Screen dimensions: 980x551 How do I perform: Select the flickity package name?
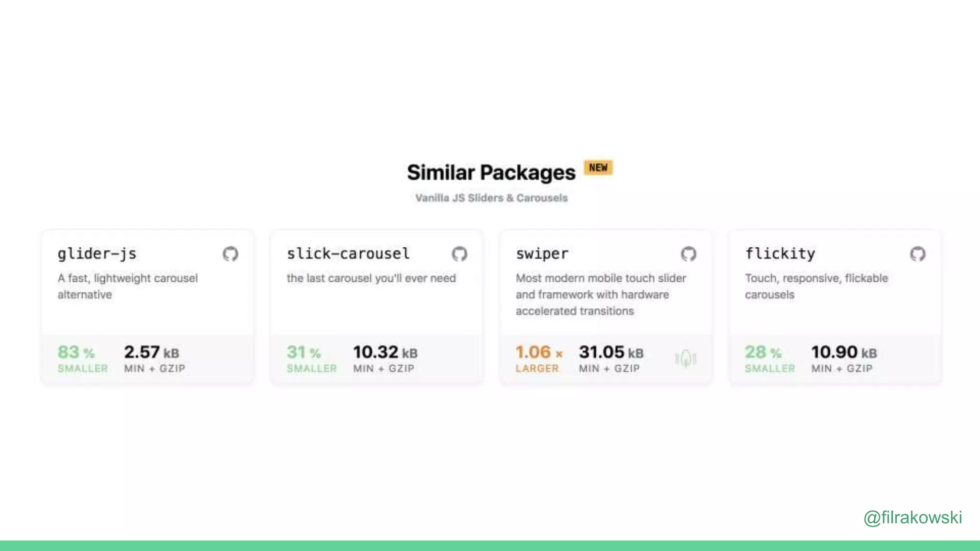(780, 253)
